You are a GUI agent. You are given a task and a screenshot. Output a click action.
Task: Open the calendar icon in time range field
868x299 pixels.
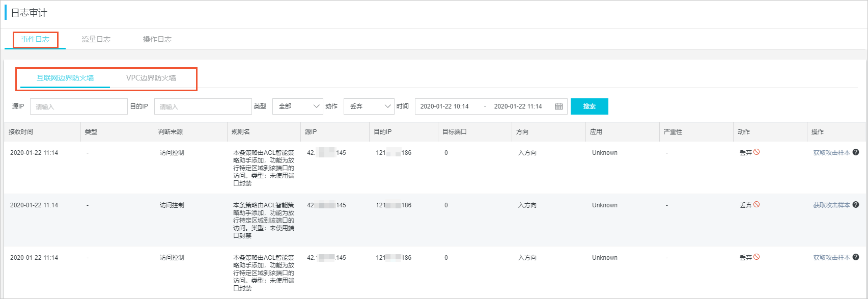coord(558,106)
